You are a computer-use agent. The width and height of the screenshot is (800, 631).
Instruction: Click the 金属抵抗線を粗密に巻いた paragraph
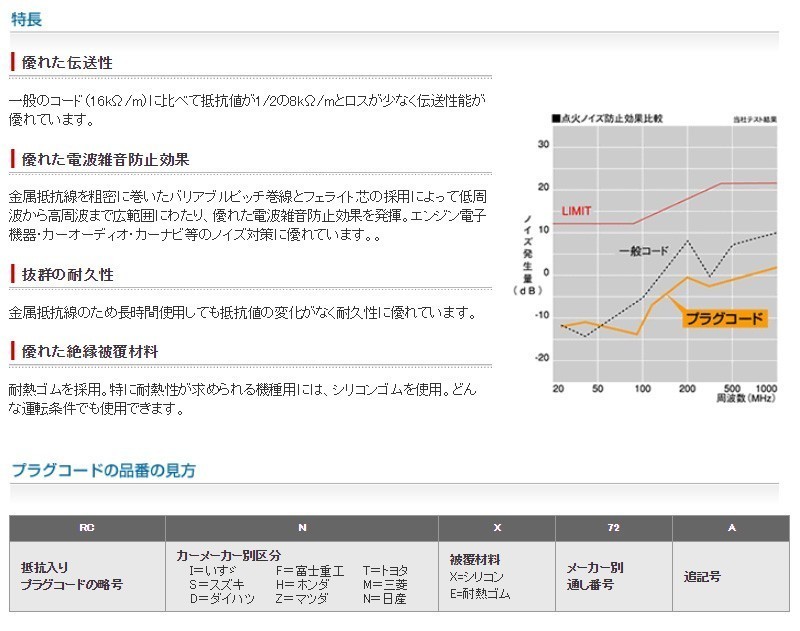(x=247, y=216)
